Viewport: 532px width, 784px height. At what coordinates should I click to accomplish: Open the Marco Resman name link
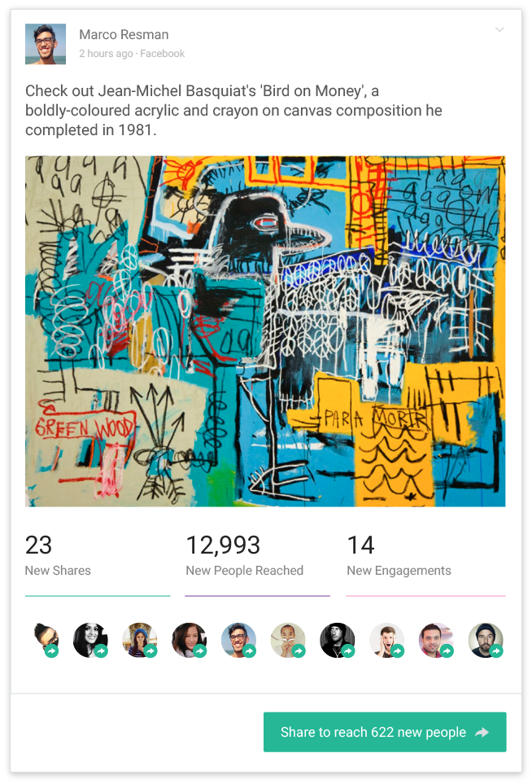coord(124,34)
